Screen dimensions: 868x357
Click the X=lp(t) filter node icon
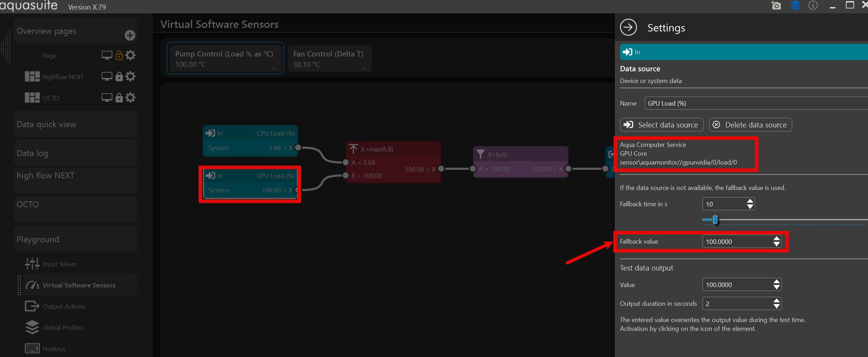tap(480, 154)
